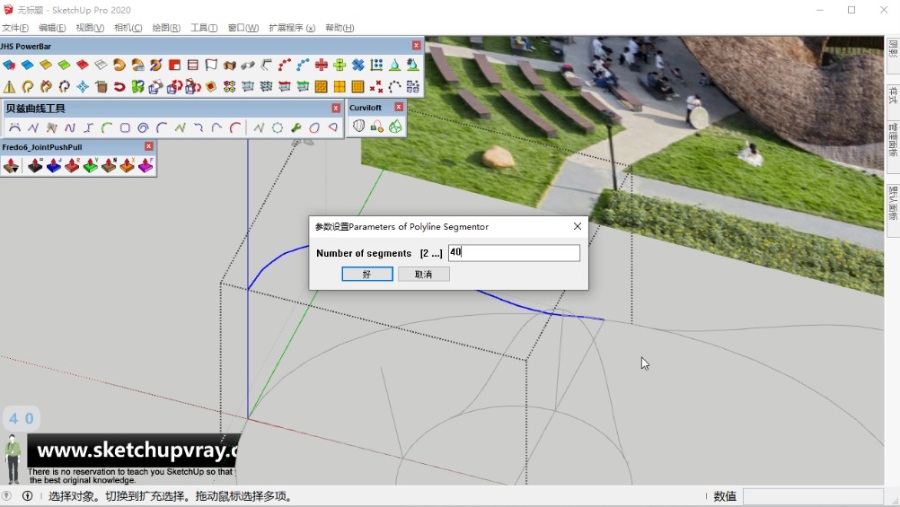Select the green face icon in JHS PowerBar
This screenshot has width=900, height=507.
64,65
